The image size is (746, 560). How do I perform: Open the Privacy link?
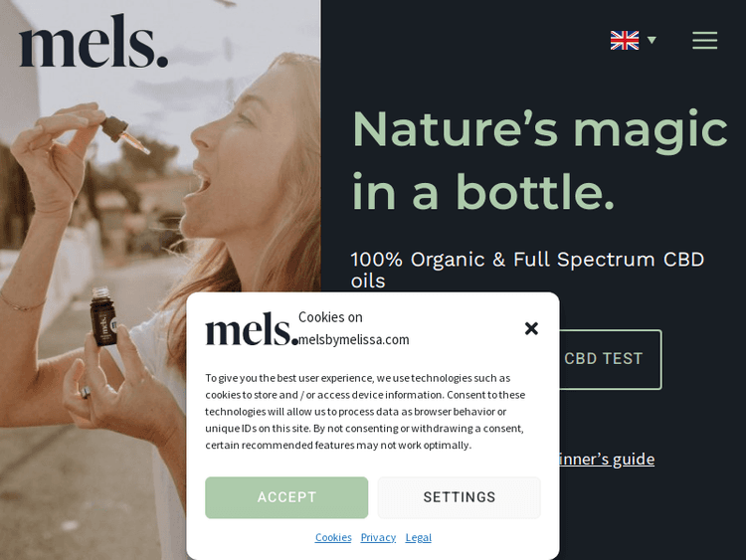coord(378,537)
